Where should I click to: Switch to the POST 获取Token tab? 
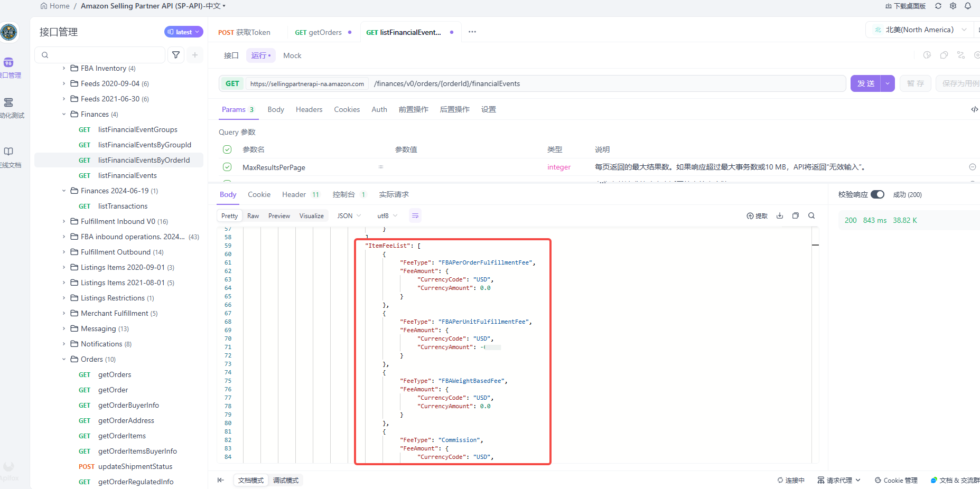point(244,32)
